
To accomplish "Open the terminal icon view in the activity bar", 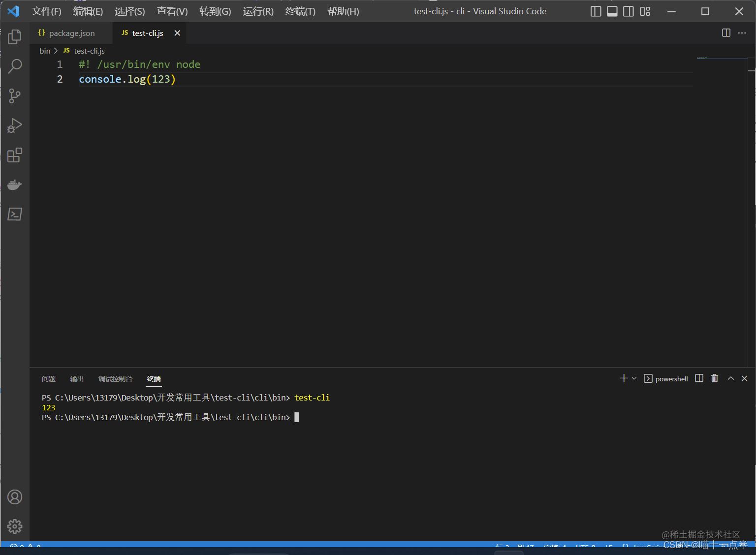I will click(x=15, y=214).
